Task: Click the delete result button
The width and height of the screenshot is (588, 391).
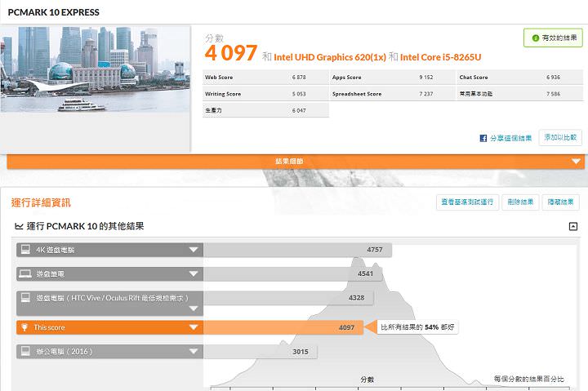Action: [520, 202]
